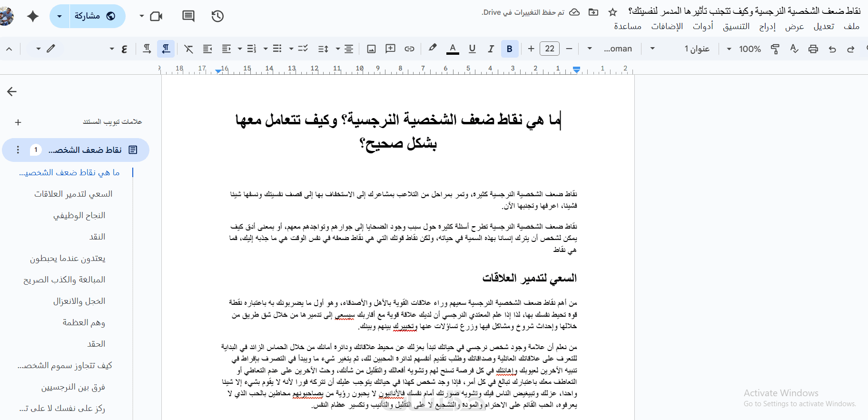The height and width of the screenshot is (420, 868).
Task: Open the numbered list style arrow
Action: (240, 49)
